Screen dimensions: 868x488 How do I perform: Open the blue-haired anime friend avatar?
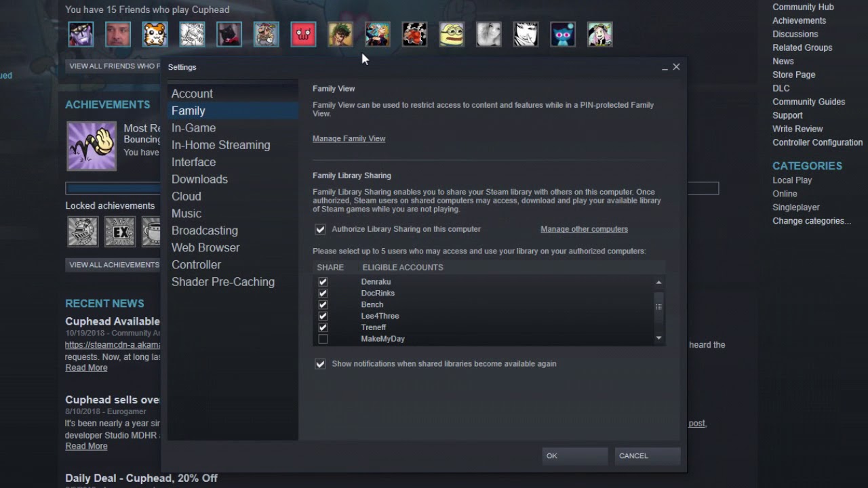click(378, 35)
